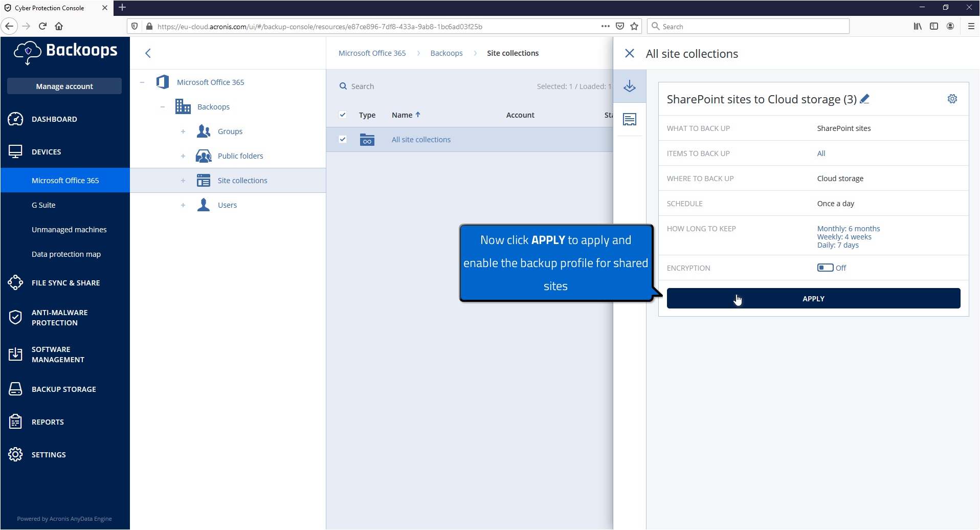
Task: Reload the browser page
Action: click(x=42, y=26)
